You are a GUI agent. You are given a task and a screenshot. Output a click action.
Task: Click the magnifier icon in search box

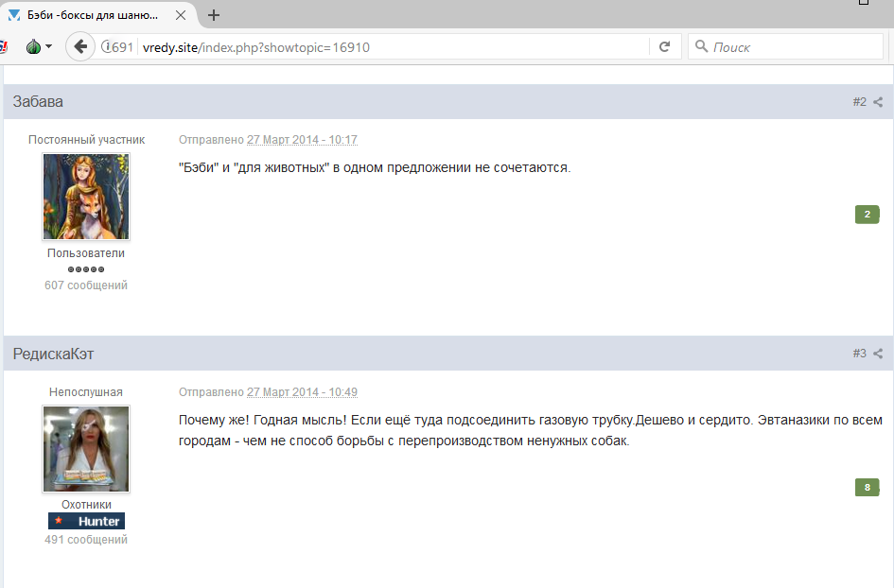point(701,46)
